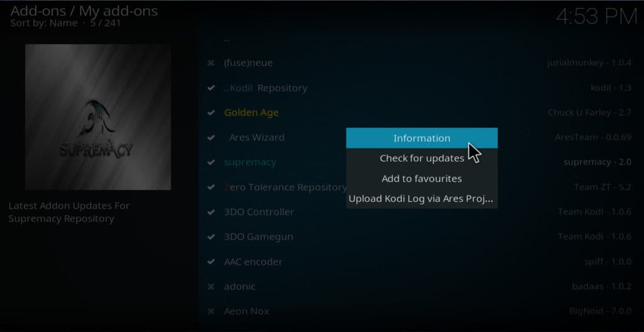Viewport: 644px width, 332px height.
Task: Choose Check for updates option
Action: (x=422, y=158)
